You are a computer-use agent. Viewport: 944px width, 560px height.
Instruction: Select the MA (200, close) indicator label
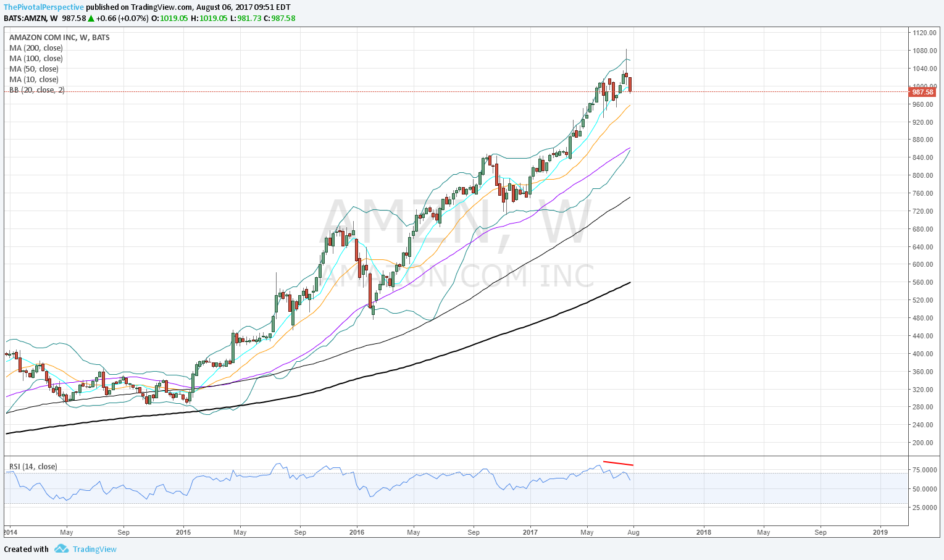pos(36,48)
